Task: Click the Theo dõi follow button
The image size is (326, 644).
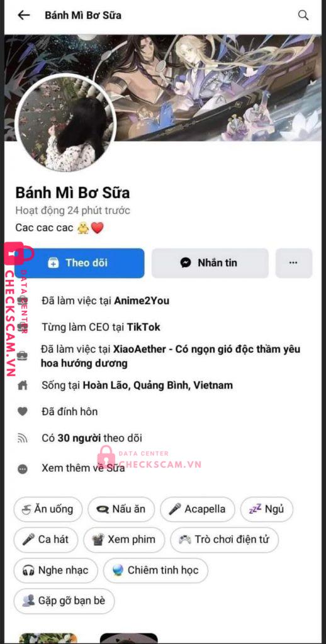Action: click(79, 264)
